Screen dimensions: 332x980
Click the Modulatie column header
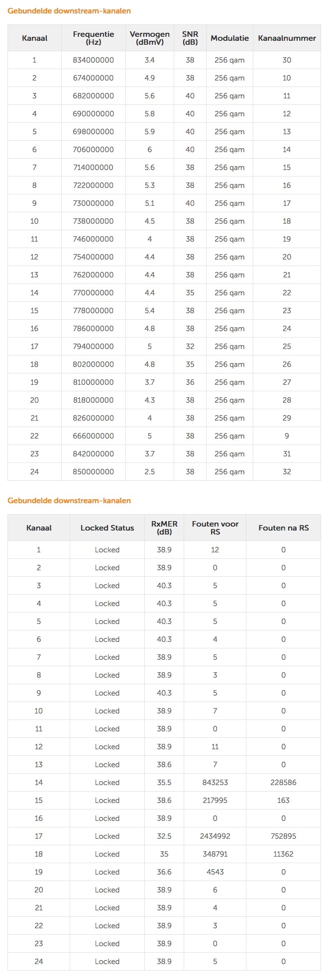click(x=229, y=38)
